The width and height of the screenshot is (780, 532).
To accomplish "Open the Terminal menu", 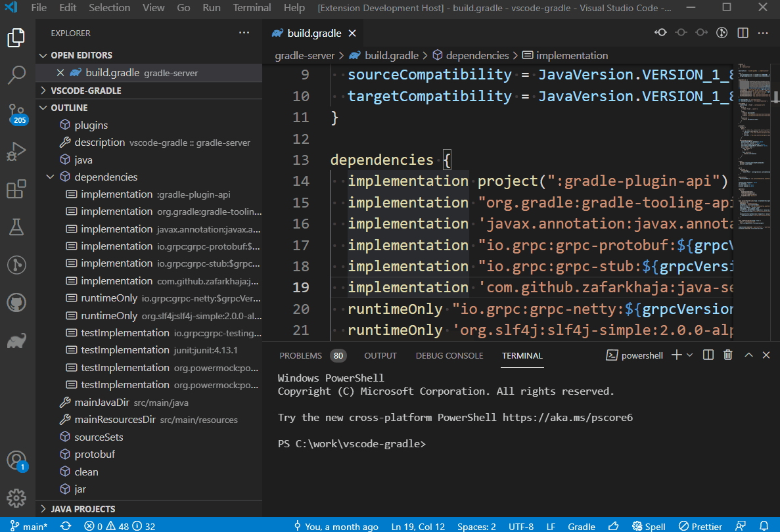I will [x=252, y=8].
